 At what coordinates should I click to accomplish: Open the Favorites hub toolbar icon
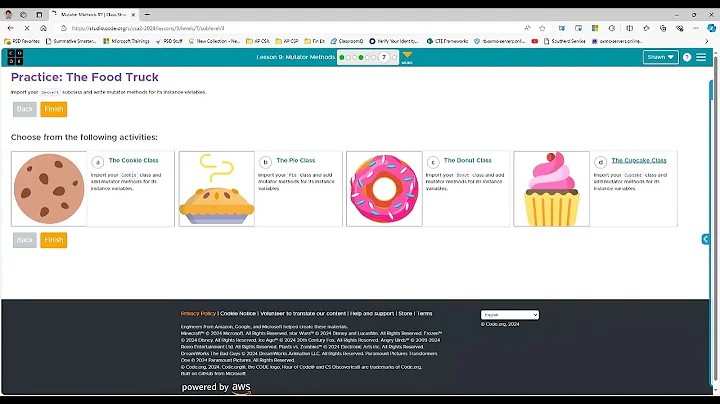coord(646,28)
